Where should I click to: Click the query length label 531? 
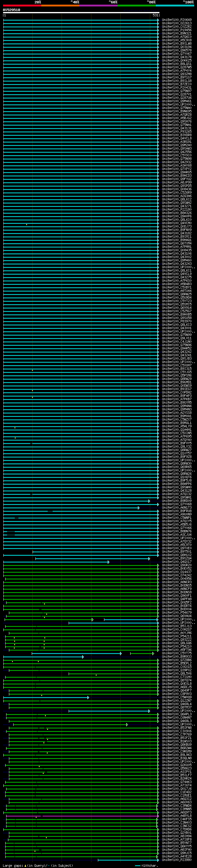click(155, 15)
